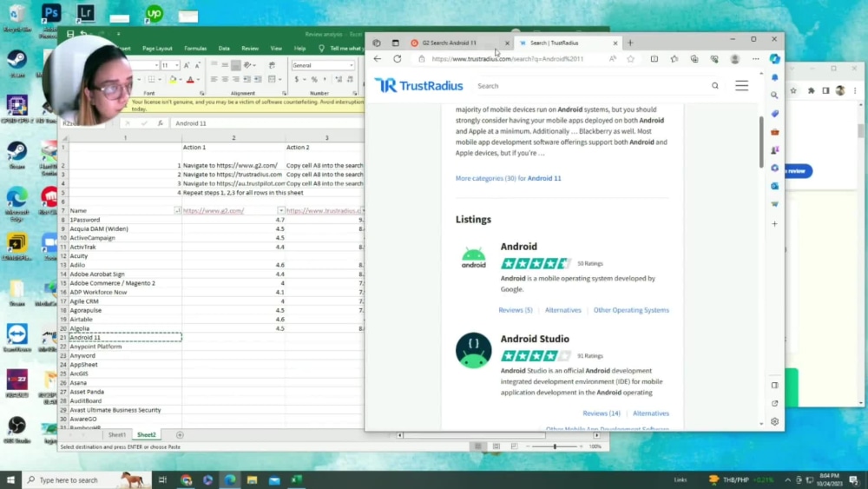Center cell text horizontally in Excel
The width and height of the screenshot is (868, 489).
225,80
